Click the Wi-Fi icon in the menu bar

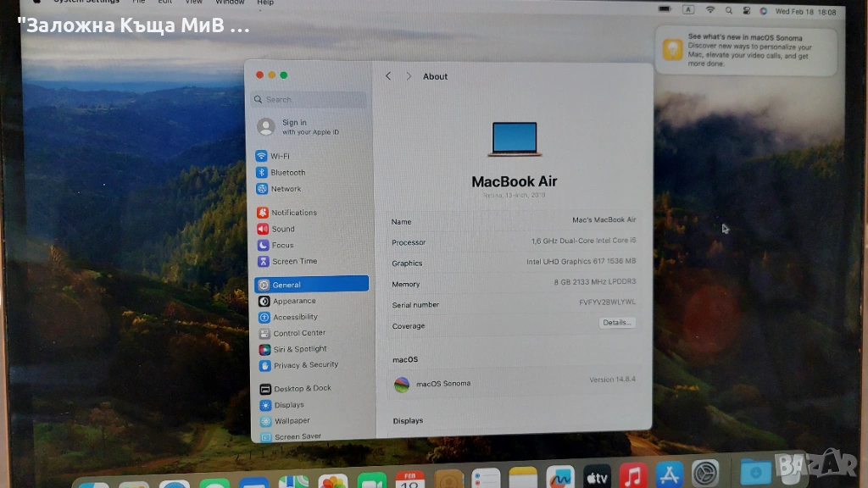point(709,10)
